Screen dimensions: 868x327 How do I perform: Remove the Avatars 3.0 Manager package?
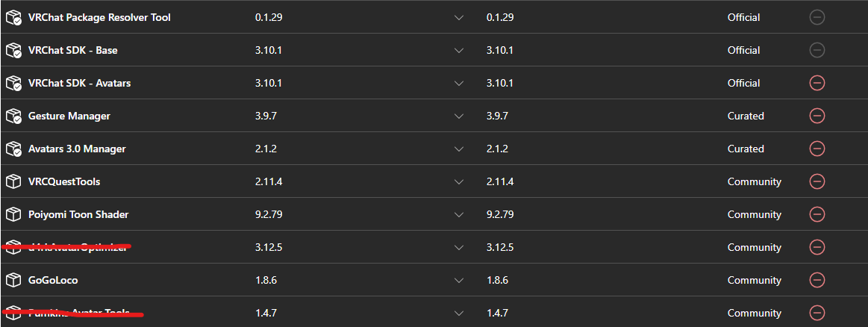[x=817, y=149]
